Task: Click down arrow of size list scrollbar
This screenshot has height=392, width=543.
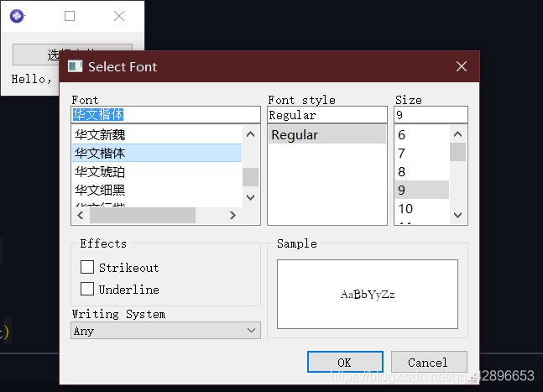Action: pos(457,215)
